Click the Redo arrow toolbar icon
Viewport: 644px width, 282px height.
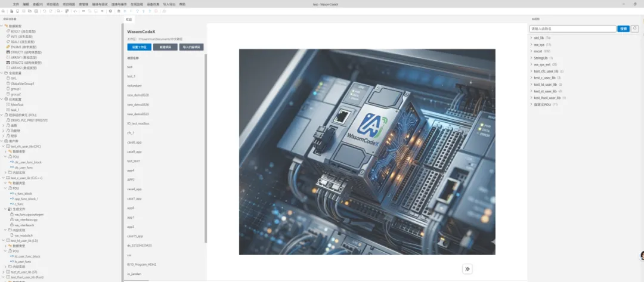51,11
